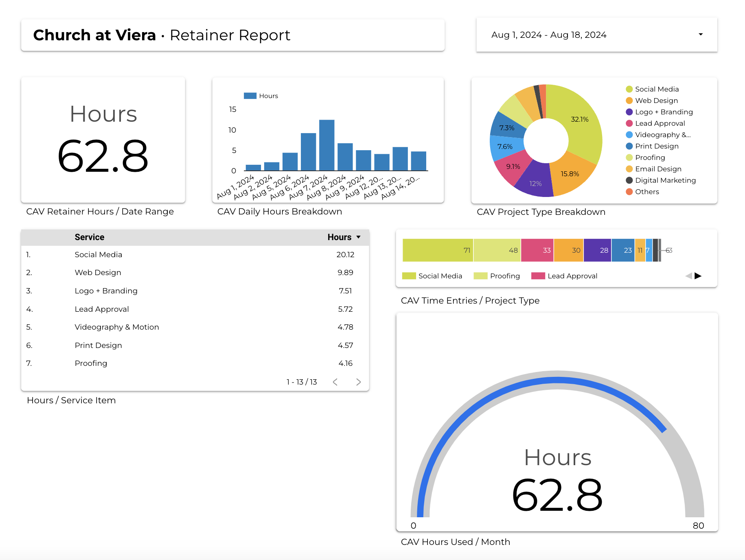The image size is (745, 560).
Task: Click the 30 segment in stacked bar
Action: (x=569, y=250)
